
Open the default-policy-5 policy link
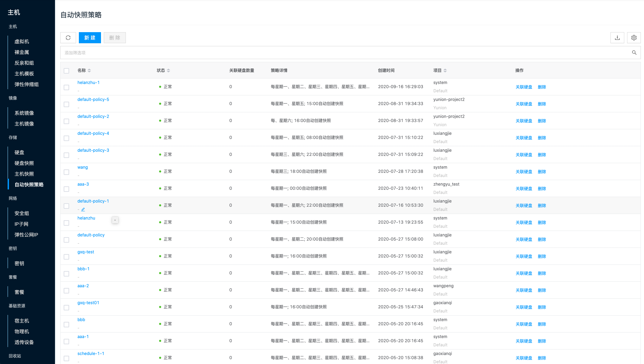pos(93,100)
